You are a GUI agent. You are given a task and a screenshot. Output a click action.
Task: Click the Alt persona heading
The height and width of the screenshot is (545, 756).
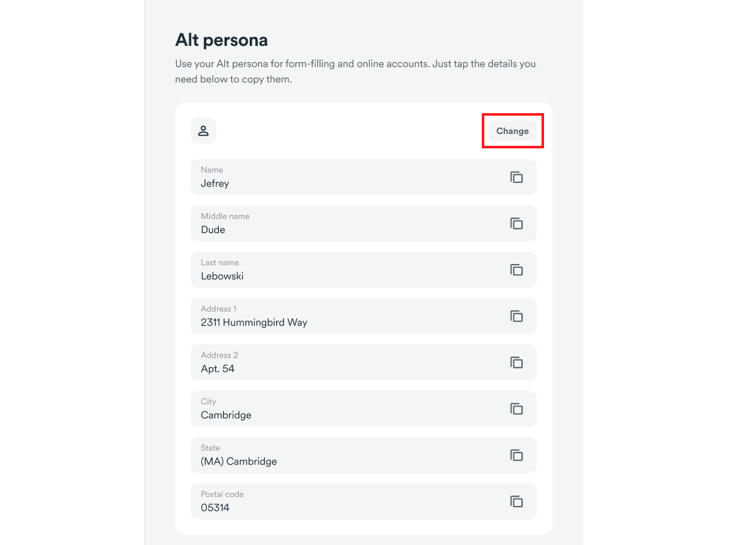pos(221,40)
